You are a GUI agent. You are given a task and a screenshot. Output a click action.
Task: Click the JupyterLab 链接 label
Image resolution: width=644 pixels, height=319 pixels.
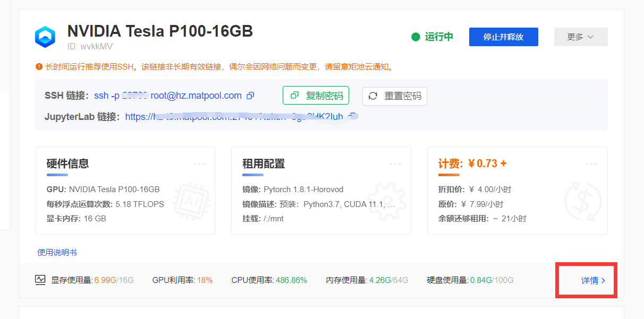(82, 116)
